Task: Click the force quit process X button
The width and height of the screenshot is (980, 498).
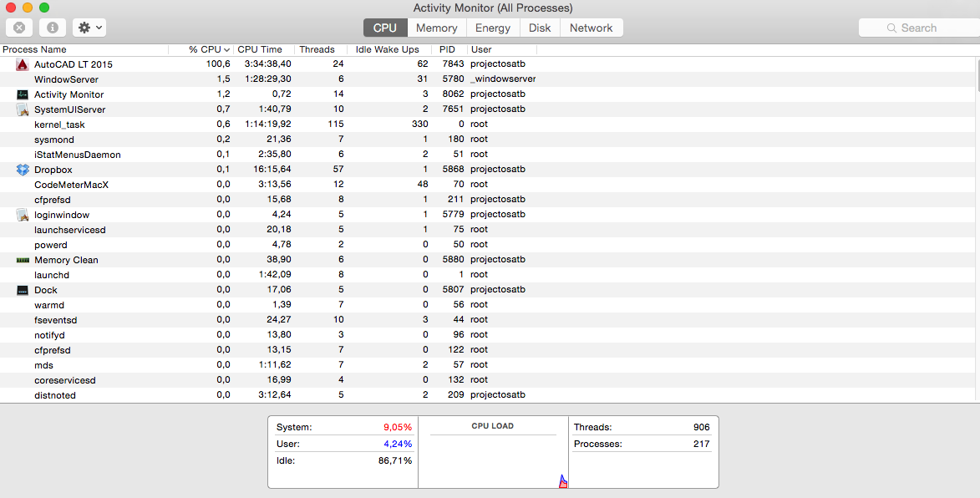Action: (19, 28)
